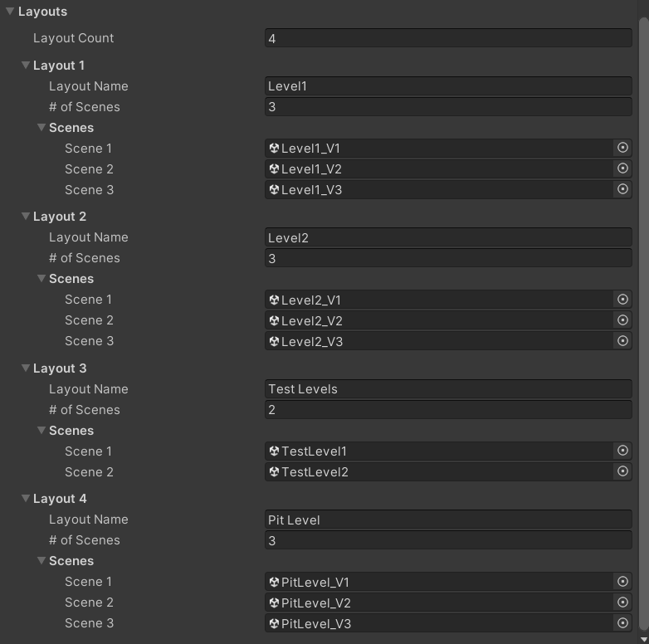Open object picker for Level1_V3 scene

622,189
